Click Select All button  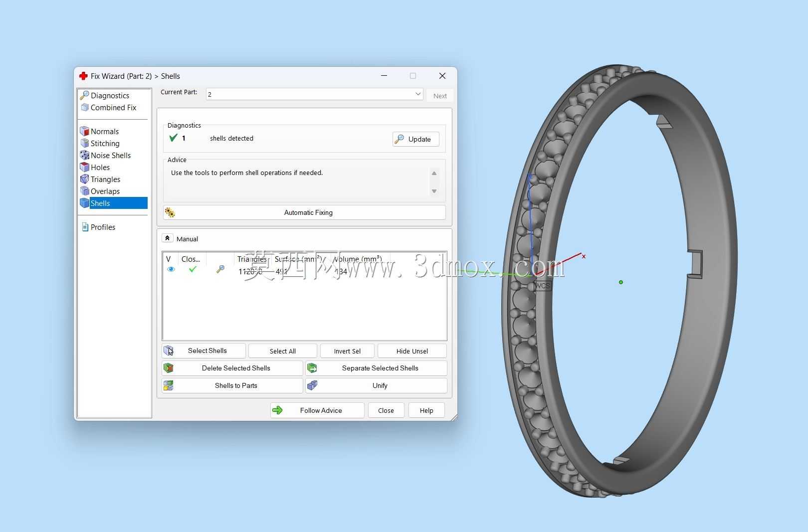(283, 351)
